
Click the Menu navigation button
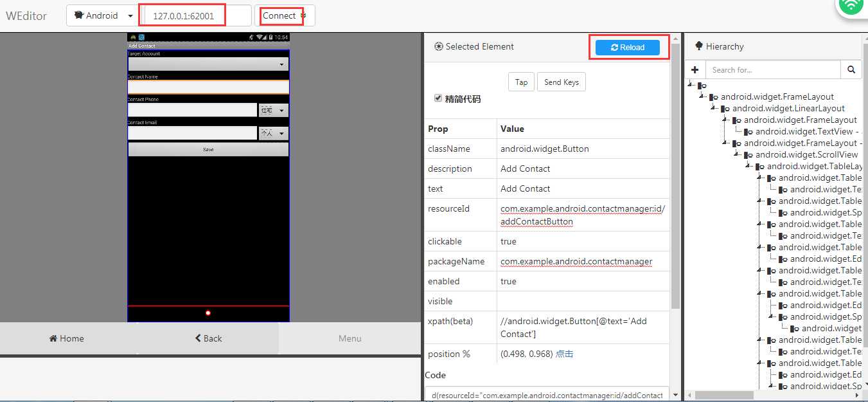(x=350, y=338)
